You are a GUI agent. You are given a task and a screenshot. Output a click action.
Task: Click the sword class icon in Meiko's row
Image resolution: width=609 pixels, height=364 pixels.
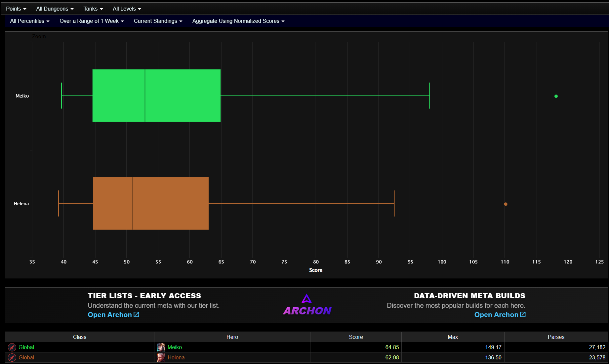[x=12, y=347]
